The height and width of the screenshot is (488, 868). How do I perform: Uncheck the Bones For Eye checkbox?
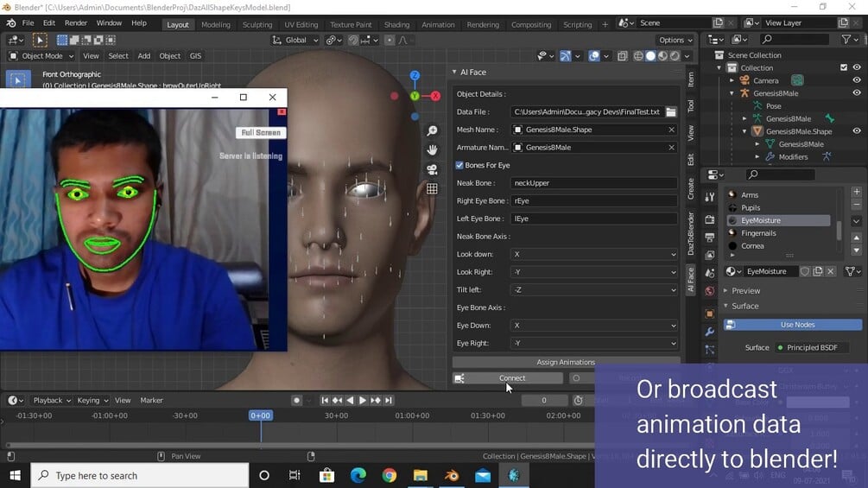[459, 165]
